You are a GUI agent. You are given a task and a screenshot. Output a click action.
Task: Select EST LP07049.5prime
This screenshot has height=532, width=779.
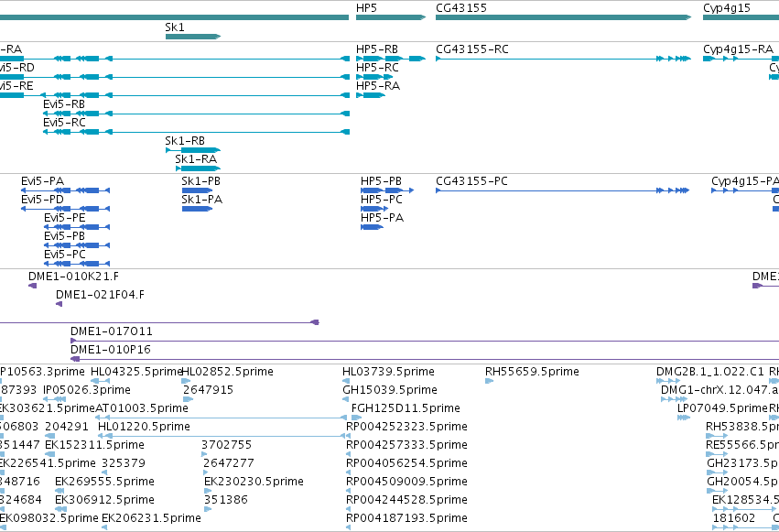(684, 418)
